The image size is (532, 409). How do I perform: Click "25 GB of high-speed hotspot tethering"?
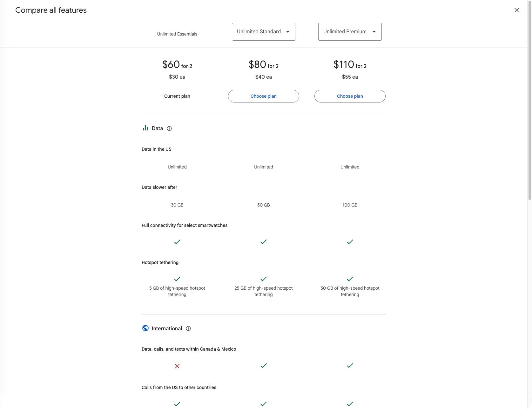[264, 291]
